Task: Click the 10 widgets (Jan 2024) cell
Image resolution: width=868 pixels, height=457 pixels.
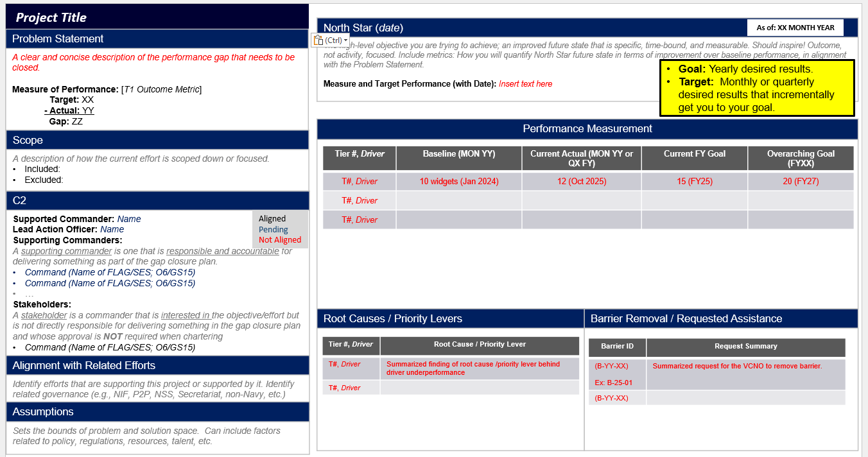Action: (x=458, y=181)
